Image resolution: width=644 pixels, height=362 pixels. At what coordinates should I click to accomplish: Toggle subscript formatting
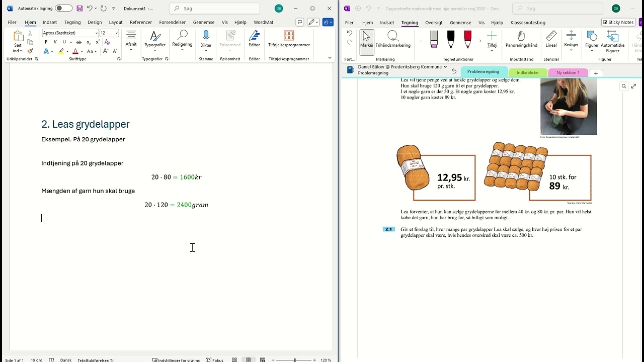(x=89, y=42)
